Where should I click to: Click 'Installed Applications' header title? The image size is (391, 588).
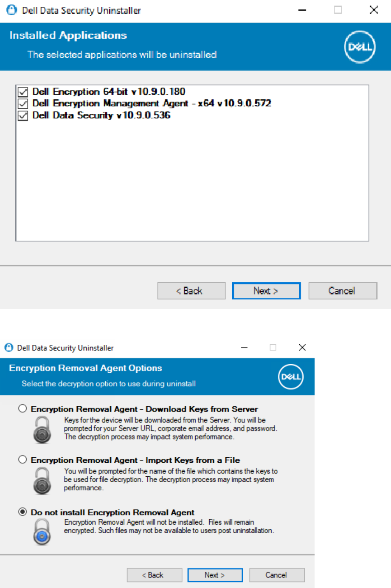pos(68,35)
